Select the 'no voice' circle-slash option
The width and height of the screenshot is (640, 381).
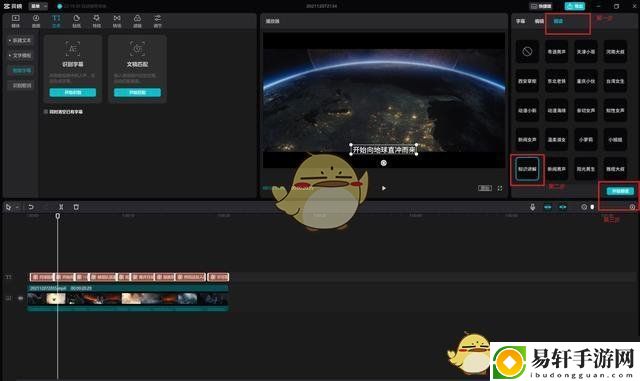click(x=527, y=51)
